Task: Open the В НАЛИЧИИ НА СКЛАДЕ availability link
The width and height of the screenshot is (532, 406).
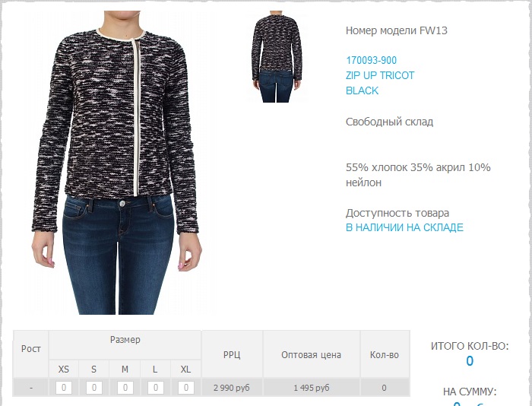Action: [404, 227]
